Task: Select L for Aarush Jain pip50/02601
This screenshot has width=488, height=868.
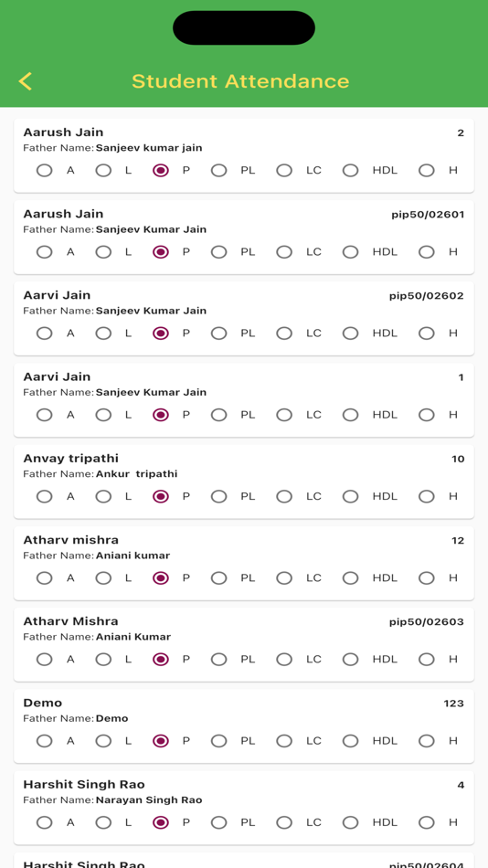Action: point(103,252)
